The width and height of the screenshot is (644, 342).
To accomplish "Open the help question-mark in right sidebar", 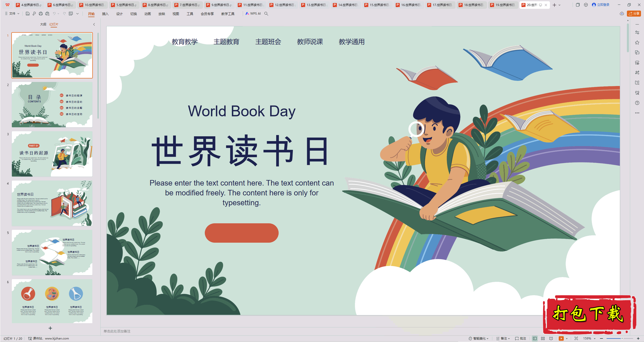I will pos(637,103).
